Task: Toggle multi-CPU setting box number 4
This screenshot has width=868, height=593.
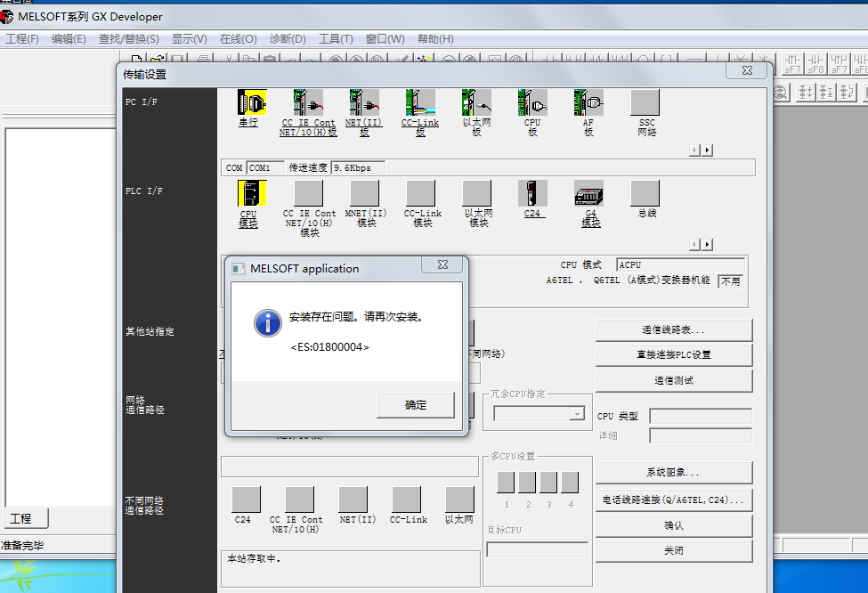Action: coord(571,483)
